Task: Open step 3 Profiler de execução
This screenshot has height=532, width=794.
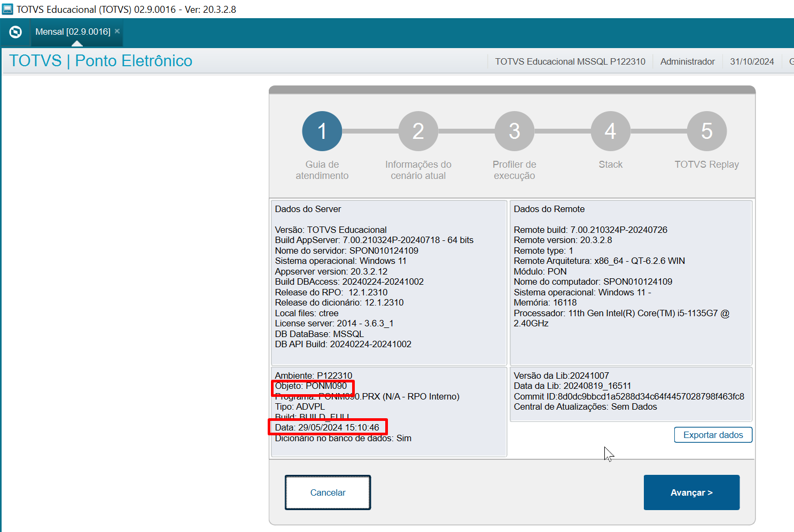Action: (515, 131)
